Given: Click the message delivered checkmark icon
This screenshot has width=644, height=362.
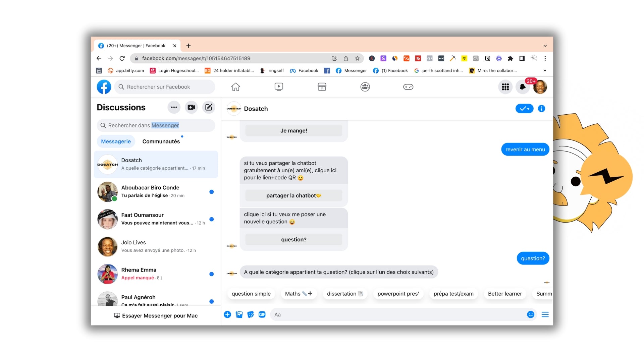Looking at the screenshot, I should tap(524, 108).
